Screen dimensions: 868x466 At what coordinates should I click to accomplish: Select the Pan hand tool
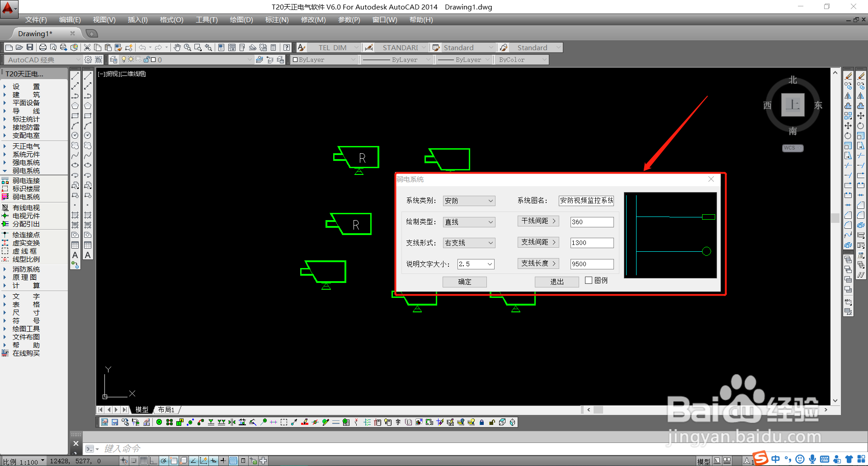tap(177, 47)
